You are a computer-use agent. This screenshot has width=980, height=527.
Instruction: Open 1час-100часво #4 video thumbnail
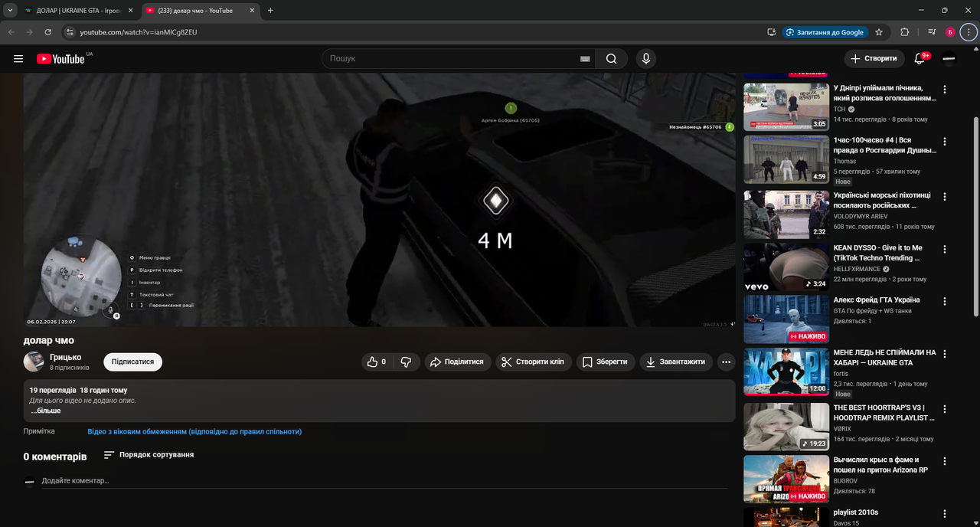tap(786, 160)
